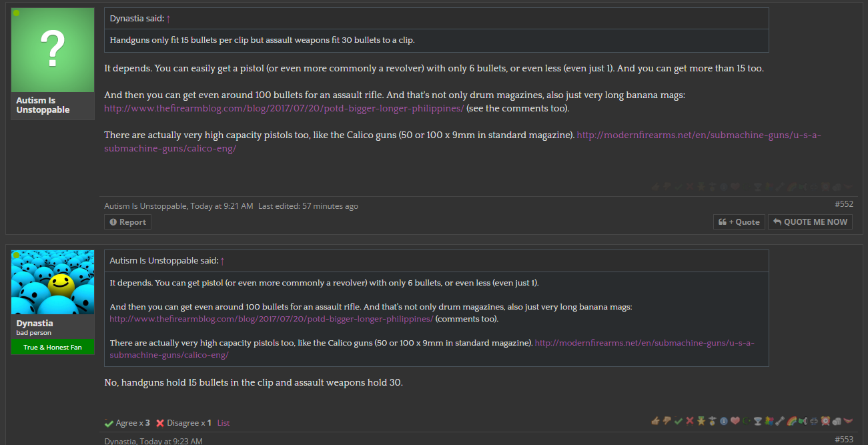The height and width of the screenshot is (445, 868).
Task: Jump to Dynastia's quoted post via arrow
Action: (169, 19)
